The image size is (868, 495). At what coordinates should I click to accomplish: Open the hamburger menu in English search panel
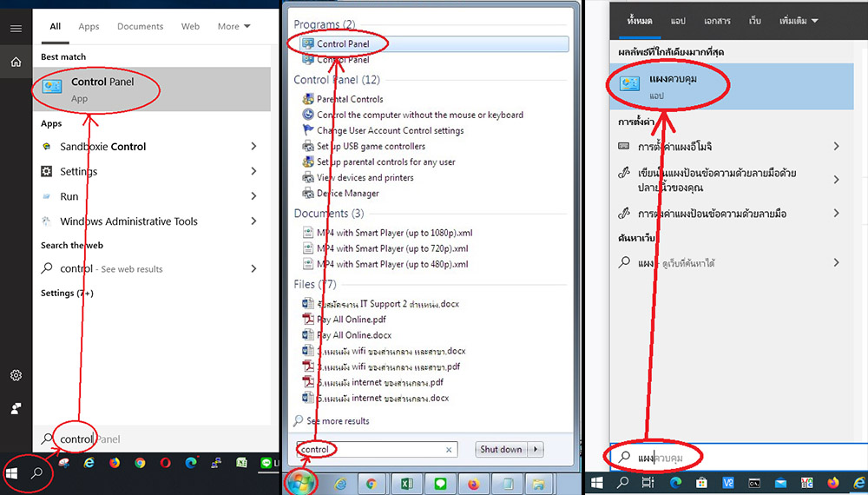point(16,29)
